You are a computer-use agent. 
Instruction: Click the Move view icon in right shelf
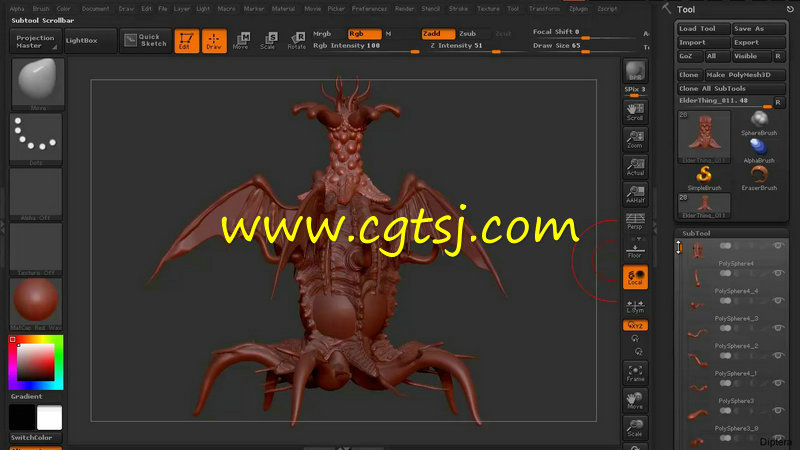point(635,401)
